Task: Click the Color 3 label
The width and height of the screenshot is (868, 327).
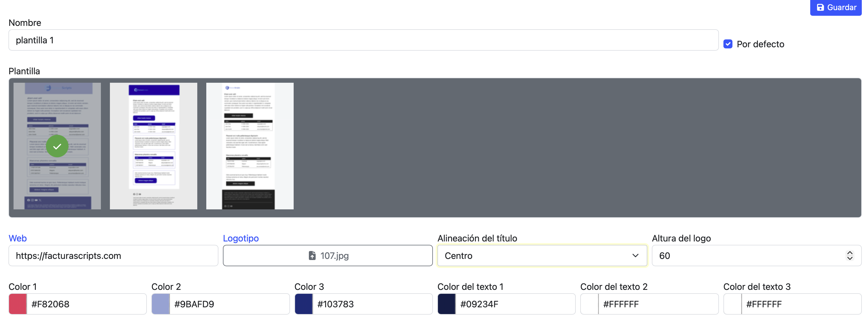Action: tap(309, 287)
